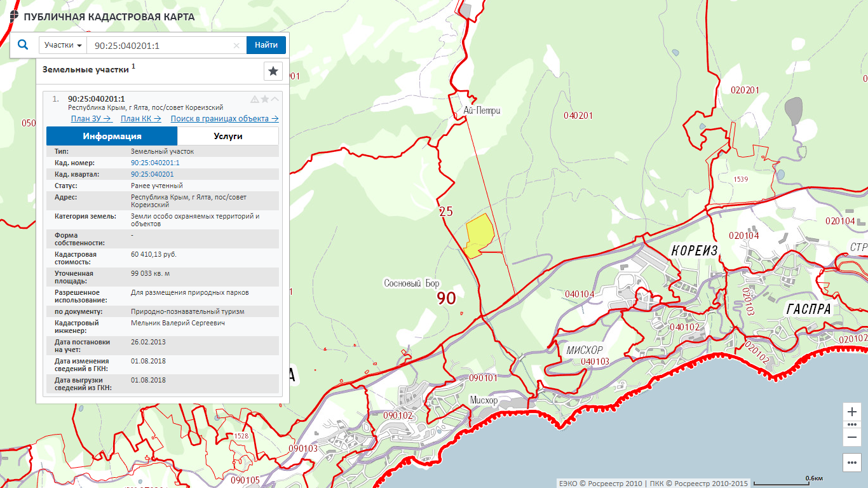The image size is (868, 488).
Task: Open the План ЗУ link
Action: (91, 119)
